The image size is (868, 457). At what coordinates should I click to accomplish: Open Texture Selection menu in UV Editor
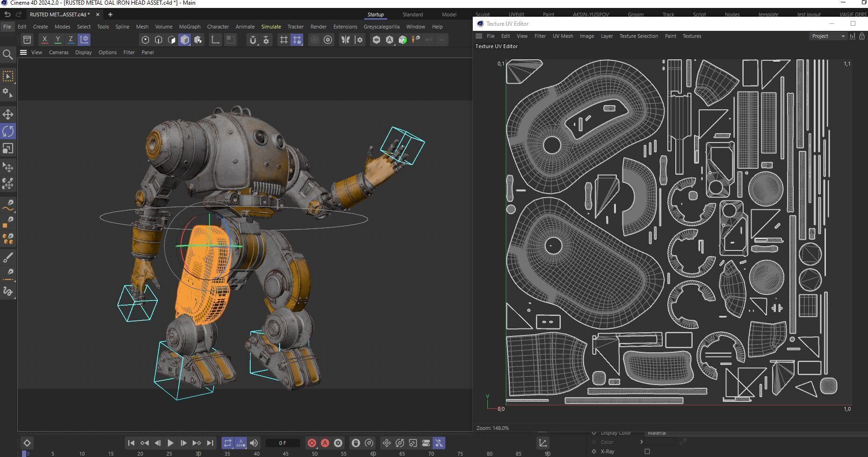(x=638, y=36)
